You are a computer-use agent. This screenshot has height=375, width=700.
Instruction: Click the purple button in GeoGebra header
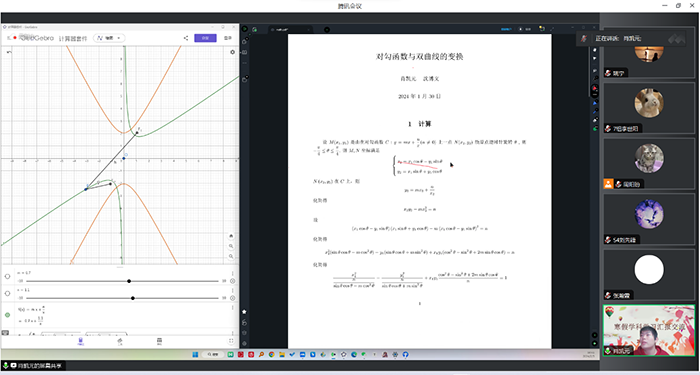tap(205, 38)
